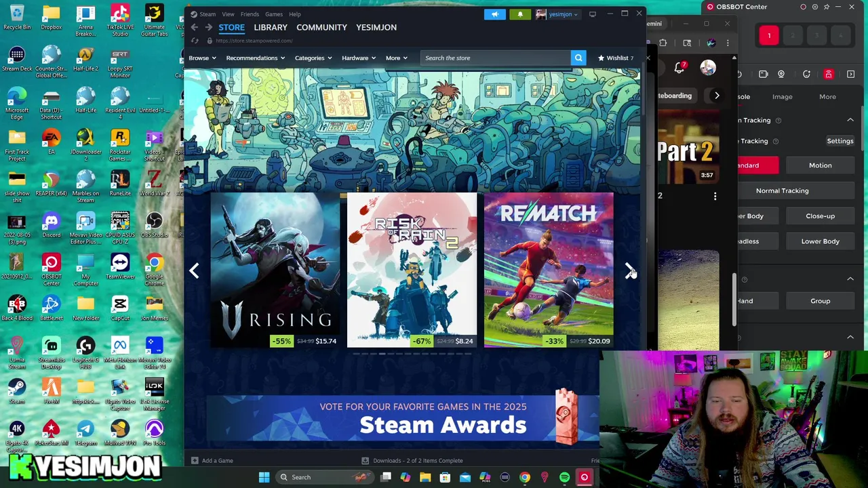
Task: Open the View menu in Steam
Action: [x=228, y=14]
